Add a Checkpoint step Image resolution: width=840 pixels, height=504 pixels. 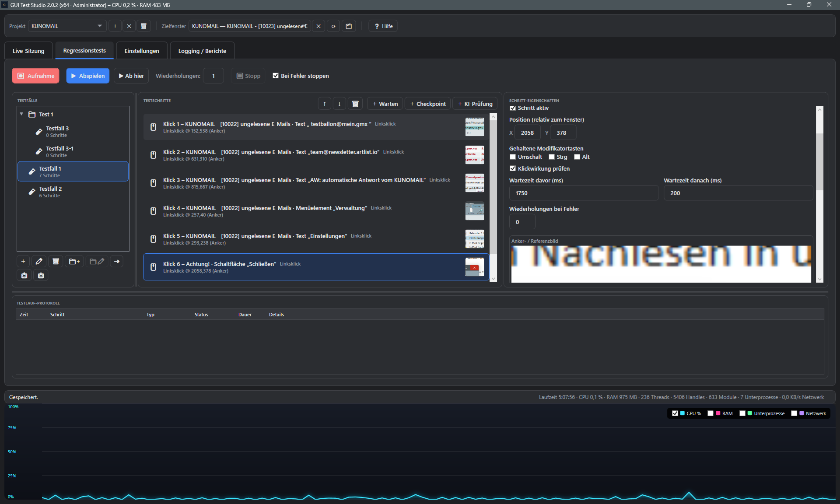coord(428,104)
